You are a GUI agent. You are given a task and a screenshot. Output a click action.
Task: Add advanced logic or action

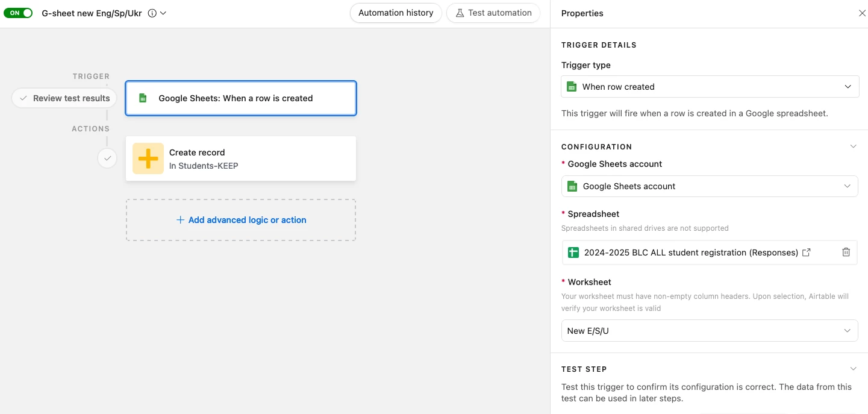tap(241, 220)
